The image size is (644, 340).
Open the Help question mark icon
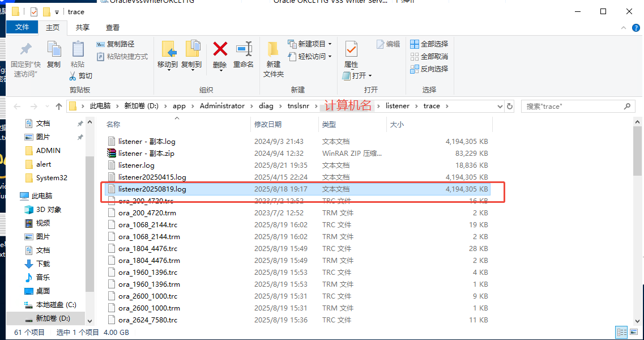[x=636, y=28]
